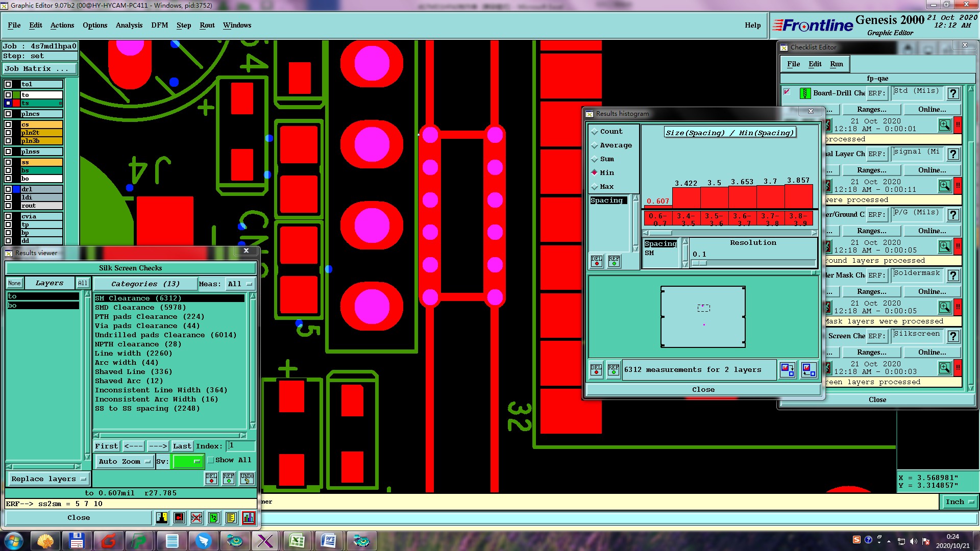Open the Auto Zoom dropdown
This screenshot has height=551, width=980.
(x=125, y=462)
